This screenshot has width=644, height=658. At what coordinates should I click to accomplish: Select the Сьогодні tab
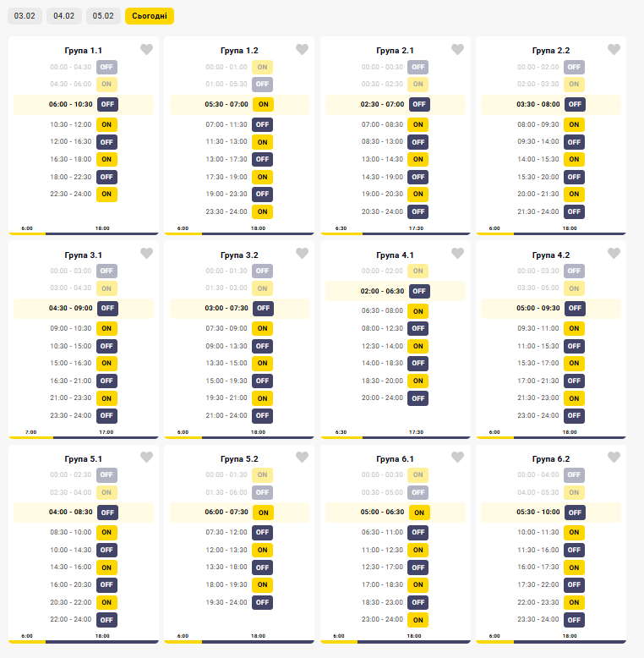click(x=150, y=16)
